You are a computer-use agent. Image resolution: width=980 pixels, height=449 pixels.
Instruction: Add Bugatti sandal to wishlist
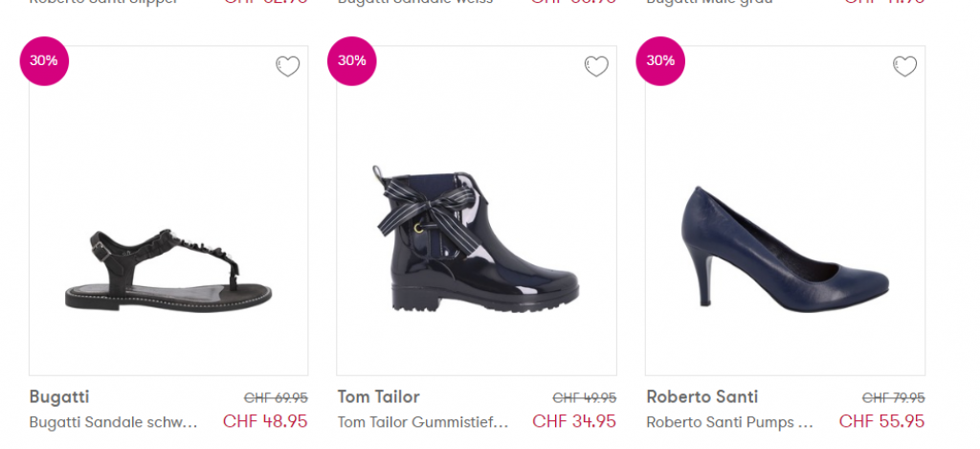287,66
